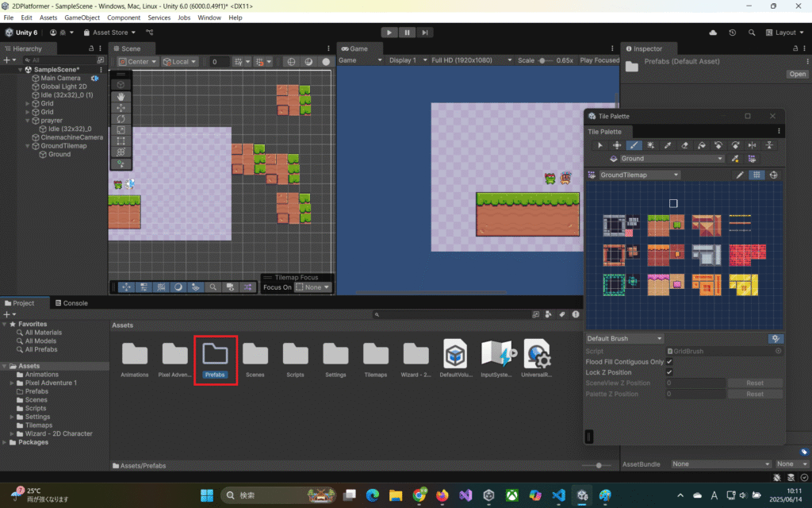
Task: Select the Hand tool in Scene view
Action: pyautogui.click(x=121, y=96)
